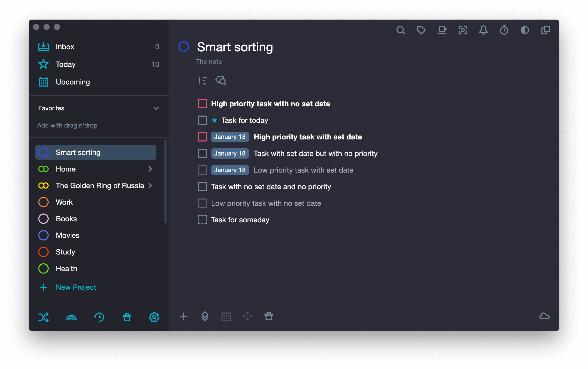Viewport: 588px width, 369px height.
Task: Check off 'Task for today' checkbox
Action: [x=202, y=120]
